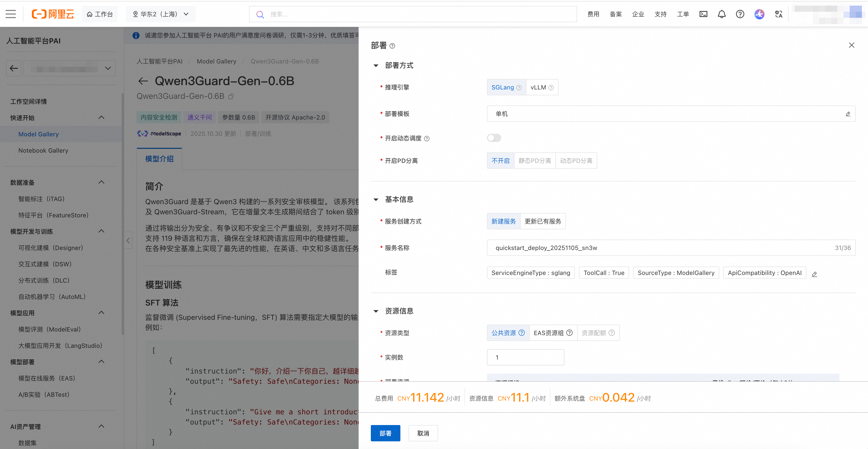Select EAS资源组 resource type
Viewport: 868px width, 449px height.
[x=553, y=333]
